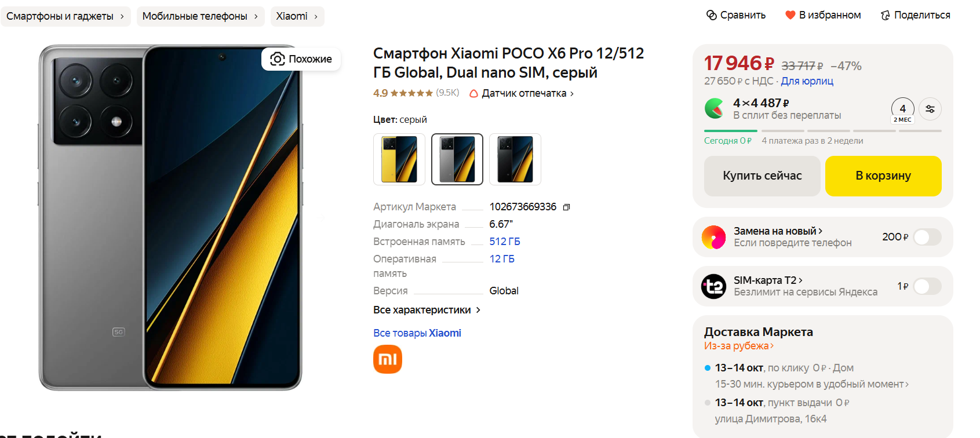Click the В корзину button
980x438 pixels.
pyautogui.click(x=883, y=176)
